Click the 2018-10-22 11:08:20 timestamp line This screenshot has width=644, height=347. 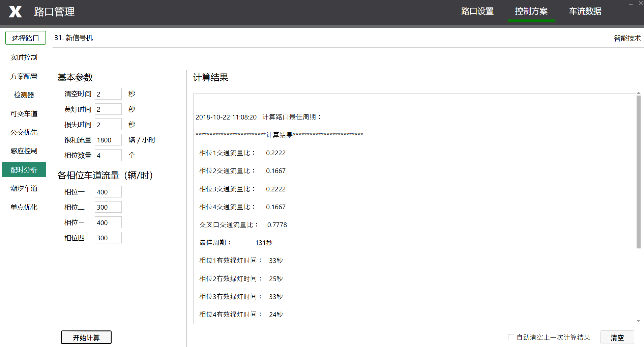pyautogui.click(x=259, y=117)
